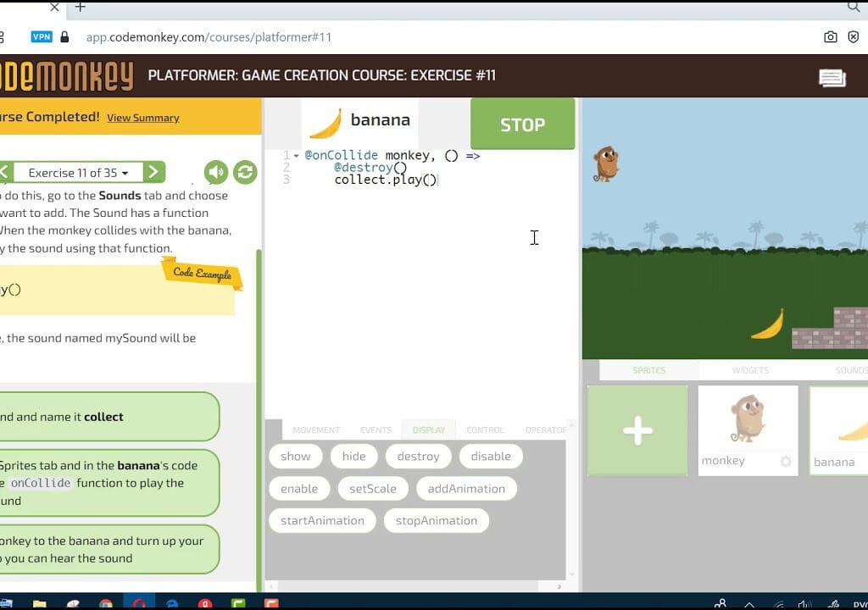The width and height of the screenshot is (868, 610).
Task: Click the system tray Wi-Fi icon
Action: [x=778, y=604]
